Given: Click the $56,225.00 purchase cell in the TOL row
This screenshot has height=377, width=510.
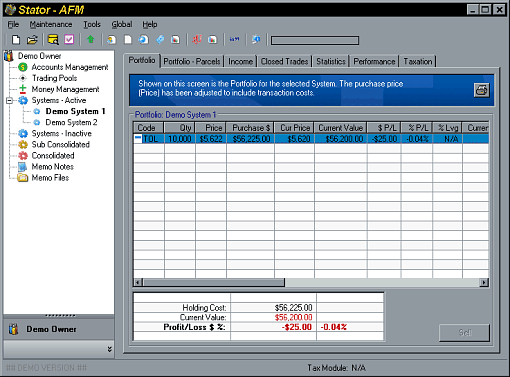Looking at the screenshot, I should click(250, 139).
